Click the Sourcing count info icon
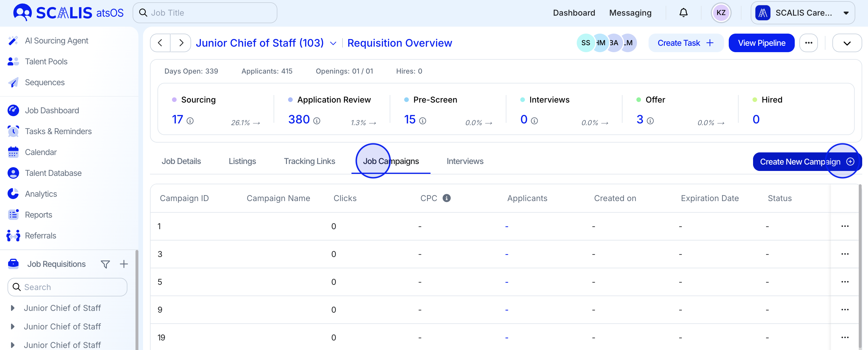Screen dimensions: 868x350 (190, 121)
